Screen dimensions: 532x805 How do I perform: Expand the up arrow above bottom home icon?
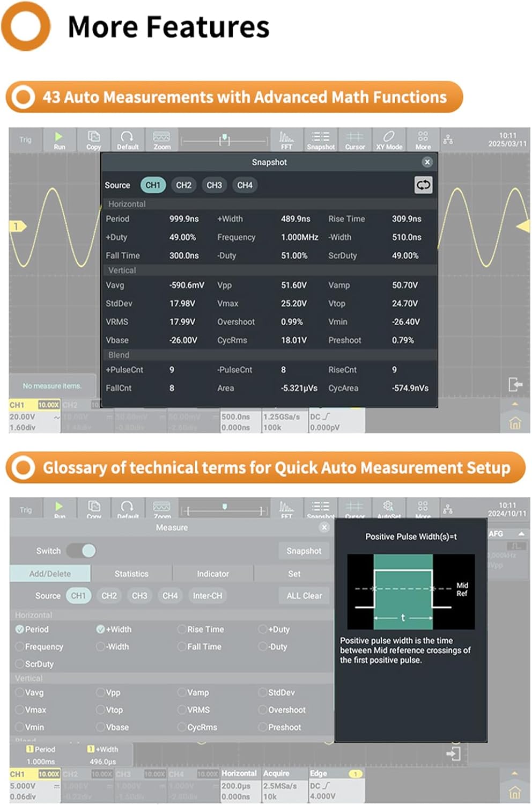click(x=515, y=773)
